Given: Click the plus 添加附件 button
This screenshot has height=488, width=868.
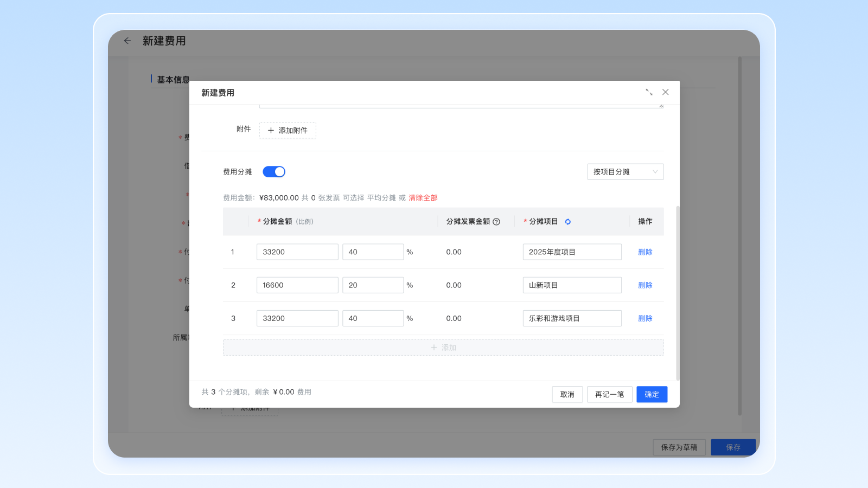Looking at the screenshot, I should point(288,130).
